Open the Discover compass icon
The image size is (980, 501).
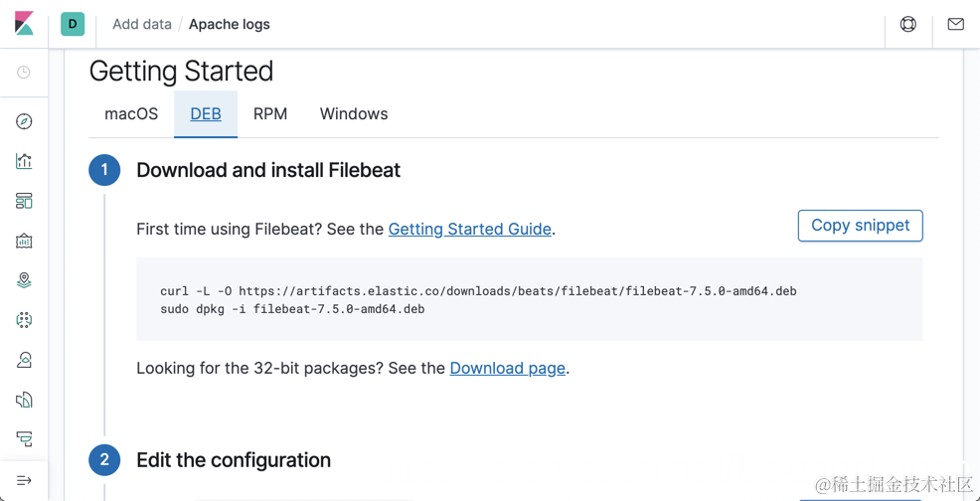[x=24, y=121]
